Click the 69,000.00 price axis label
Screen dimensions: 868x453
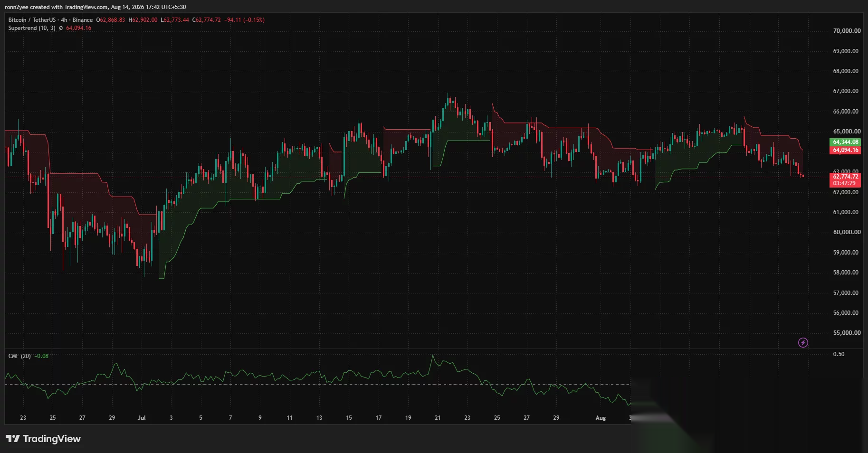point(846,51)
